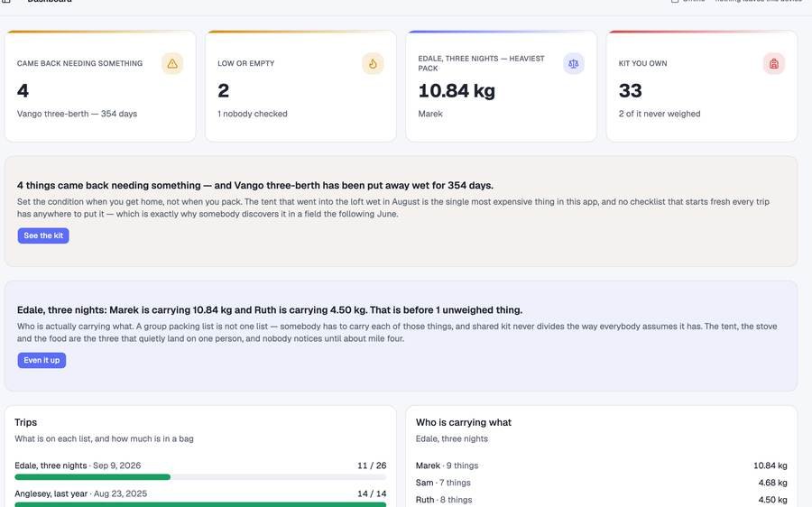The height and width of the screenshot is (507, 812).
Task: Click the Even it up button
Action: click(x=42, y=361)
